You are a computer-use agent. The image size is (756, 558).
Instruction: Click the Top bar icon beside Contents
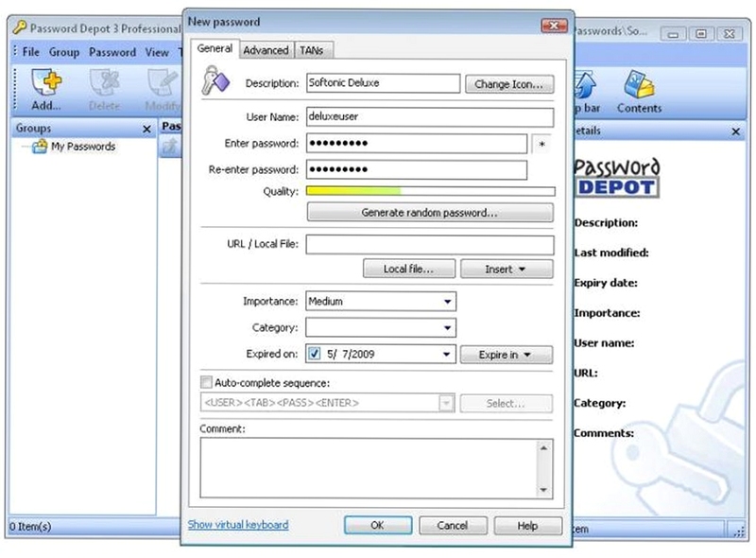587,91
